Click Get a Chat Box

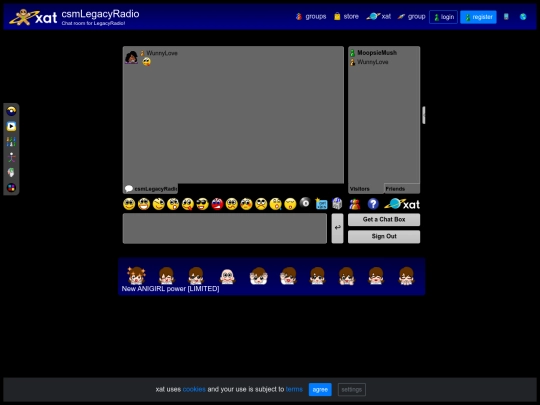pos(384,219)
